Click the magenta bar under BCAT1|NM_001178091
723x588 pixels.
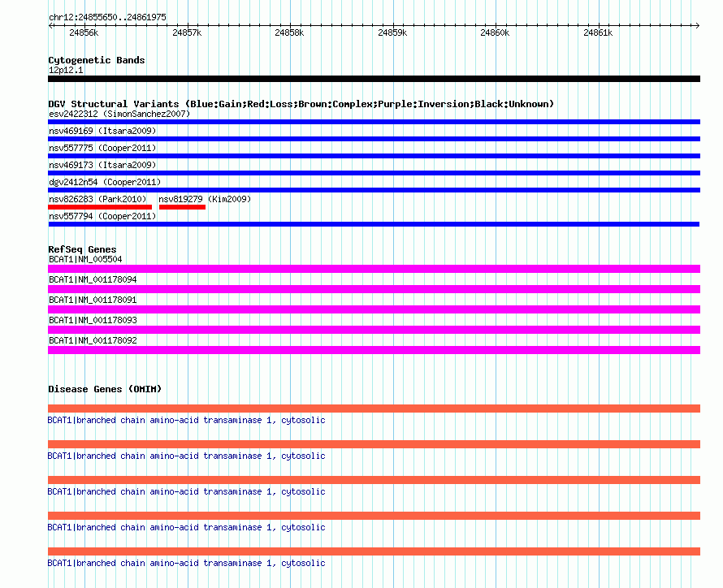[374, 309]
